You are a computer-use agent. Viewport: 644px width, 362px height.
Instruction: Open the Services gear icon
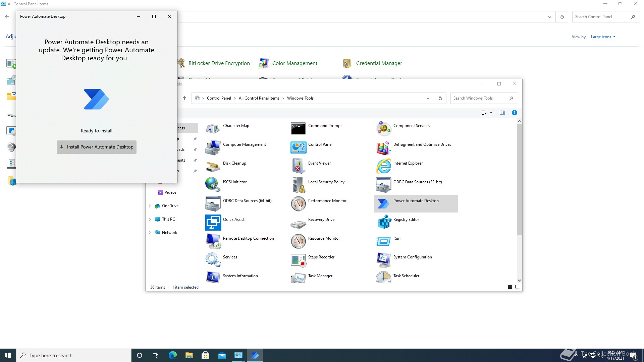tap(213, 260)
